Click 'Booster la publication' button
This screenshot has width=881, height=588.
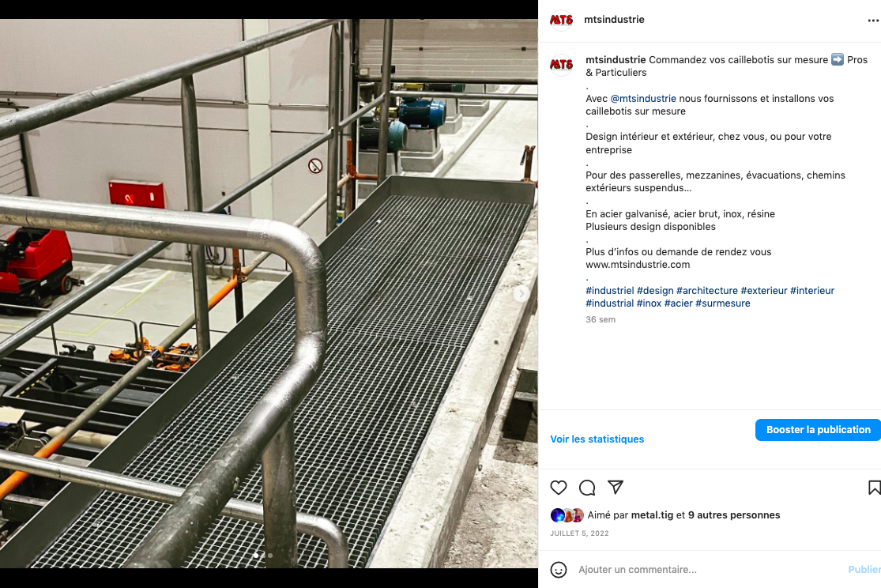[818, 429]
